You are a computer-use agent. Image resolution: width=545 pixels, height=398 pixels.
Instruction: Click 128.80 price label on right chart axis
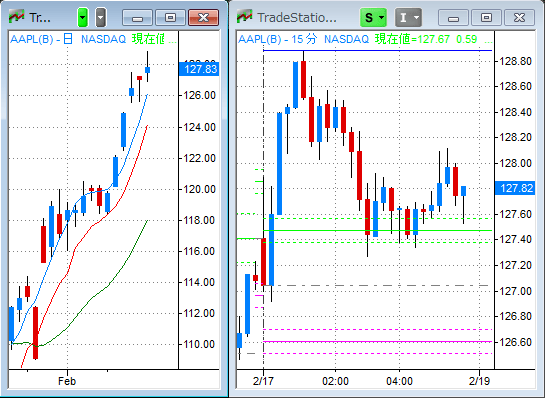[515, 62]
